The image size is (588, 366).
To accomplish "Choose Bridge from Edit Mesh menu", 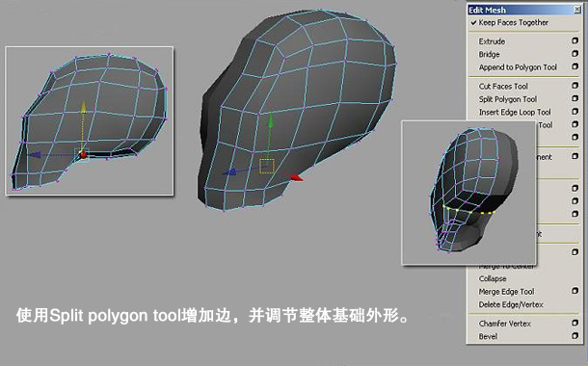I will 489,54.
